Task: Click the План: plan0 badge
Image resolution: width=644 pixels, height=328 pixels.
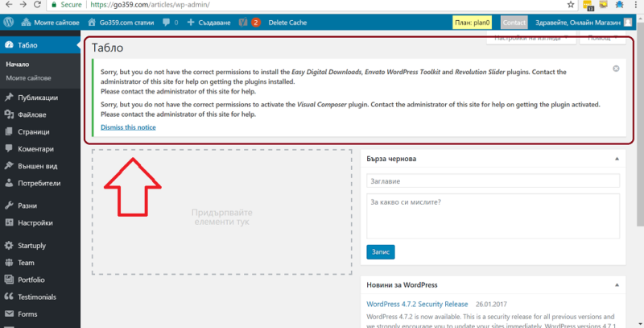Action: pos(472,23)
